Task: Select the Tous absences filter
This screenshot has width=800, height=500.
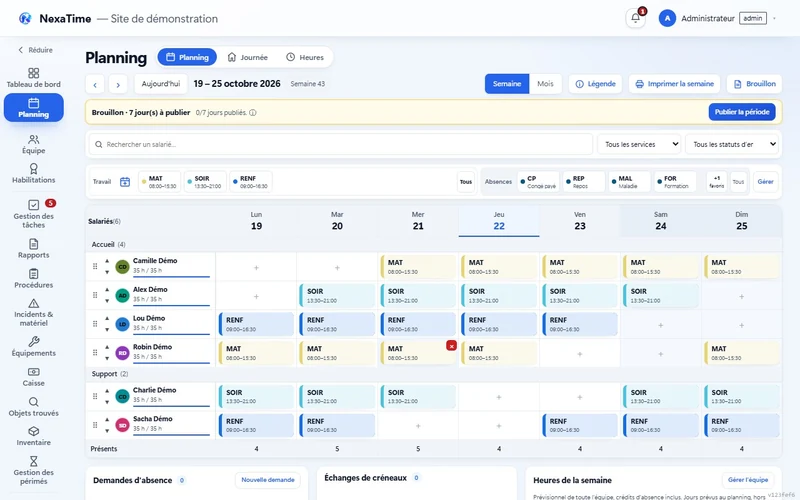Action: 738,182
